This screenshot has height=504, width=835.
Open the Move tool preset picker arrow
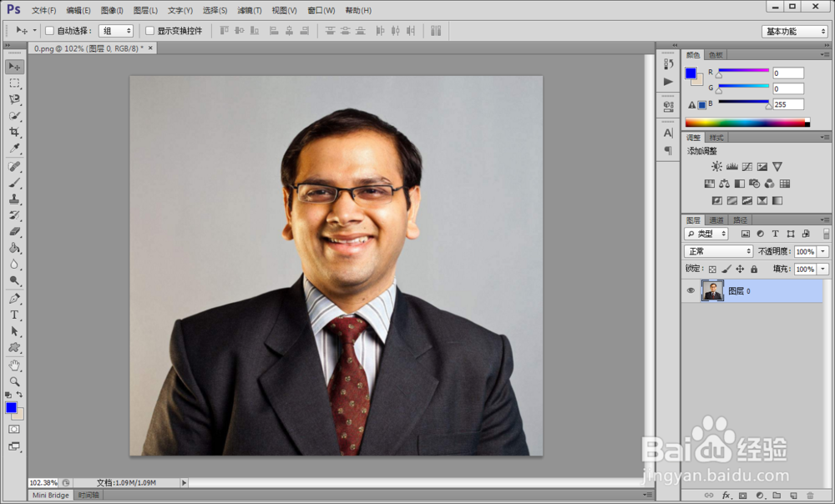tap(34, 31)
